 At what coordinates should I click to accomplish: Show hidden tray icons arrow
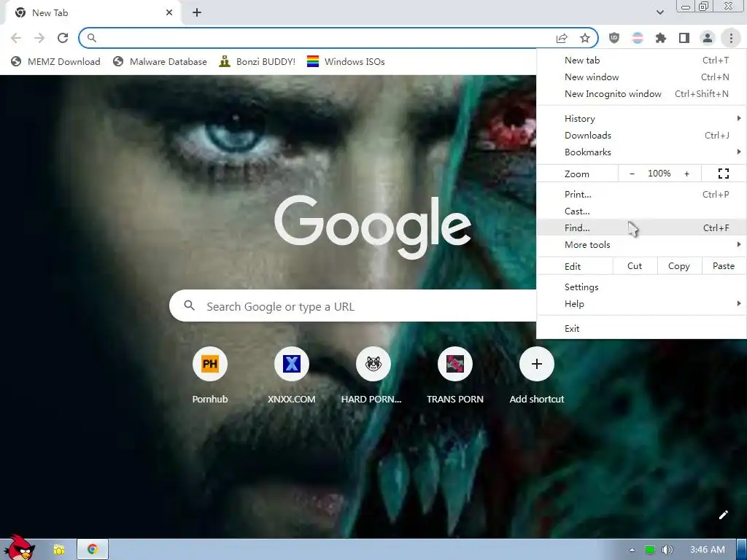[x=632, y=550]
